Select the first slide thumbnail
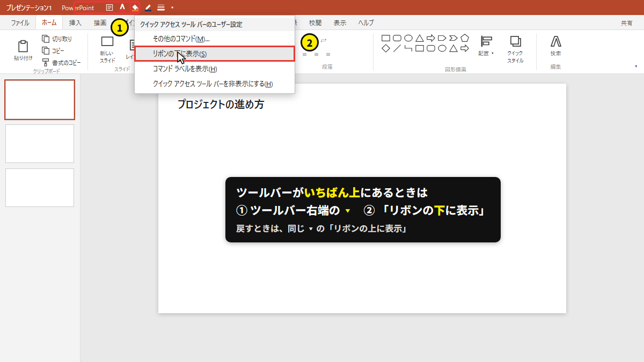Image resolution: width=644 pixels, height=362 pixels. point(40,100)
